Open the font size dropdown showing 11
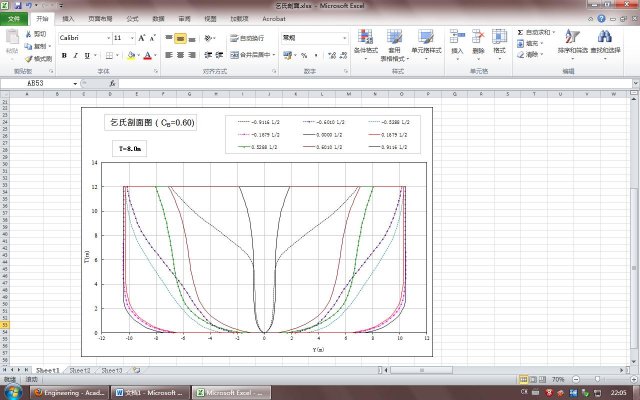The image size is (640, 400). click(132, 37)
